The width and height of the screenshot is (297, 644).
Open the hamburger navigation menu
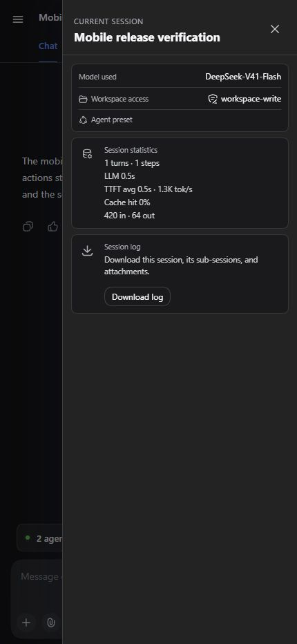coord(18,19)
